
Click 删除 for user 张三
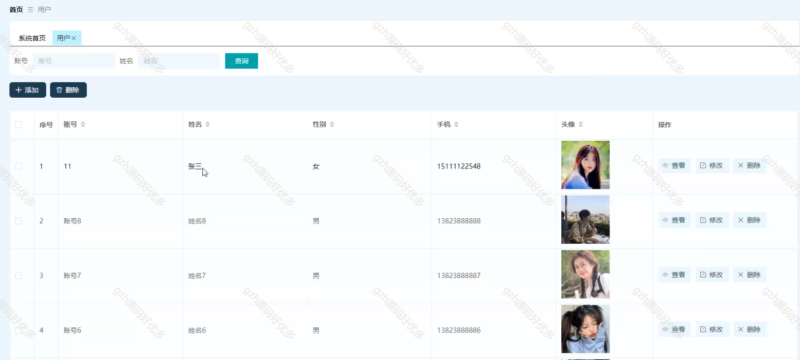[749, 166]
